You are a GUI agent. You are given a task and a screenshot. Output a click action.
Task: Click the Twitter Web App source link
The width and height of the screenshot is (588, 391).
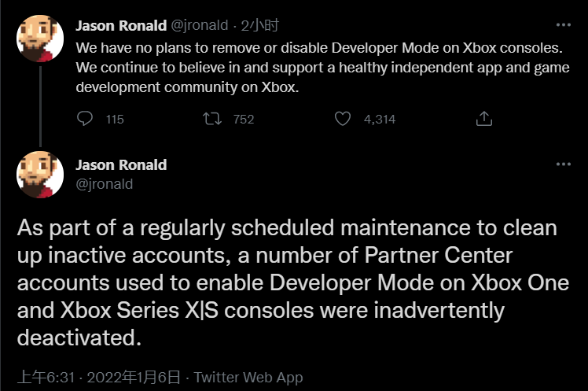[248, 378]
